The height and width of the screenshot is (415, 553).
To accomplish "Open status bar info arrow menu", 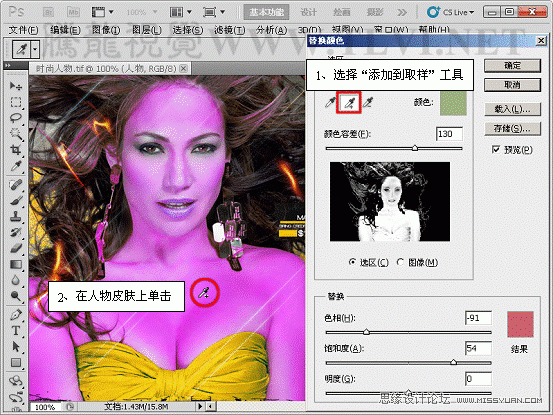I will tap(200, 406).
